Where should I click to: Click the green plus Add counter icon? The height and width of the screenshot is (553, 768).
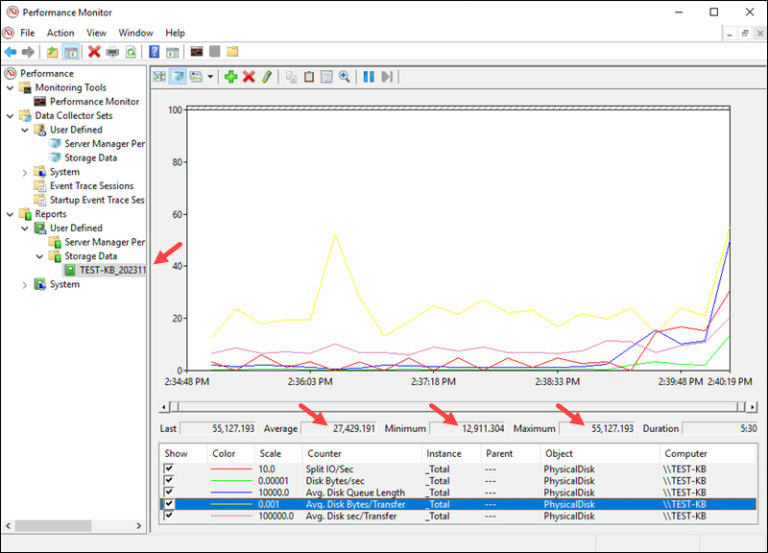[231, 77]
